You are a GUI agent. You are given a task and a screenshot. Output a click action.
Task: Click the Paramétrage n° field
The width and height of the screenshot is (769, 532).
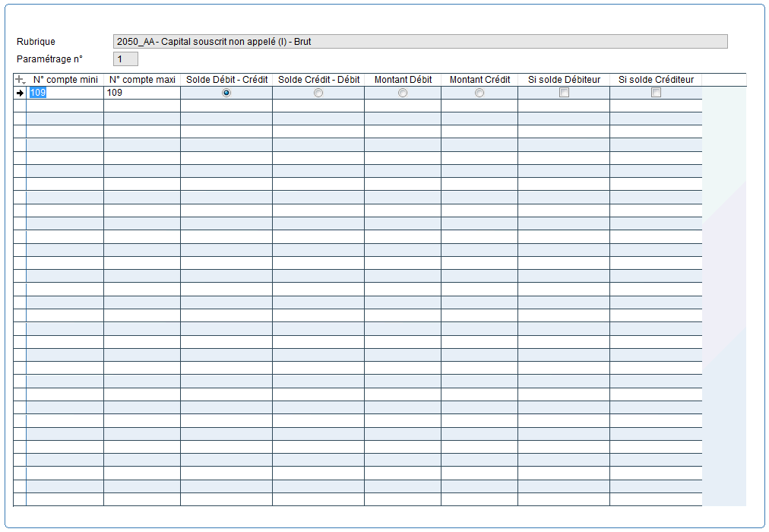pyautogui.click(x=125, y=59)
